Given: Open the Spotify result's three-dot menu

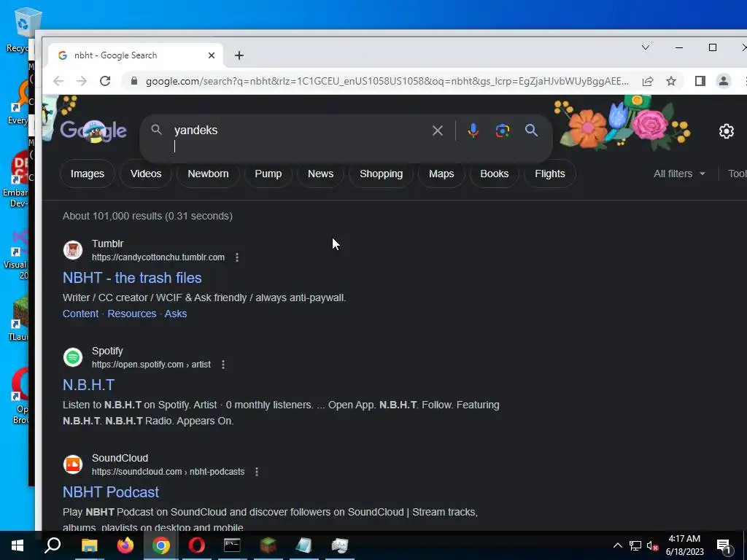Looking at the screenshot, I should [x=223, y=365].
